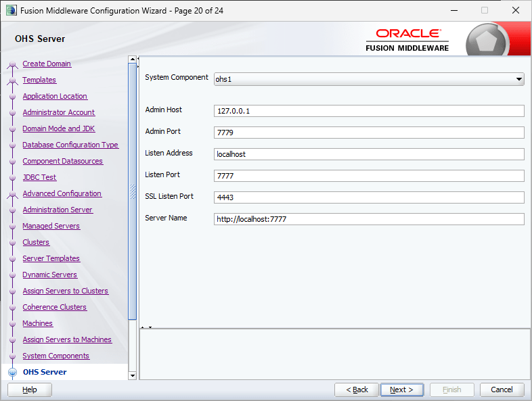
Task: Navigate to Coherence Clusters step
Action: tap(55, 308)
